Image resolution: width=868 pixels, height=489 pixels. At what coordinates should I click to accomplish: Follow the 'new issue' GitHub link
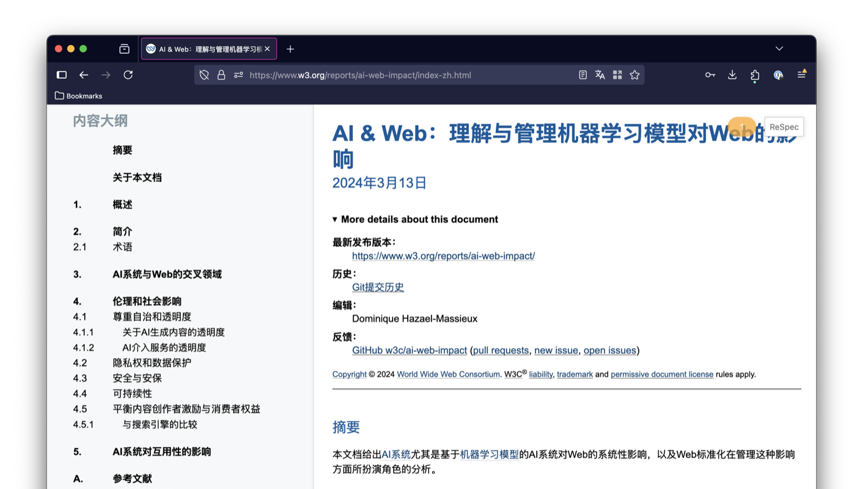point(556,350)
